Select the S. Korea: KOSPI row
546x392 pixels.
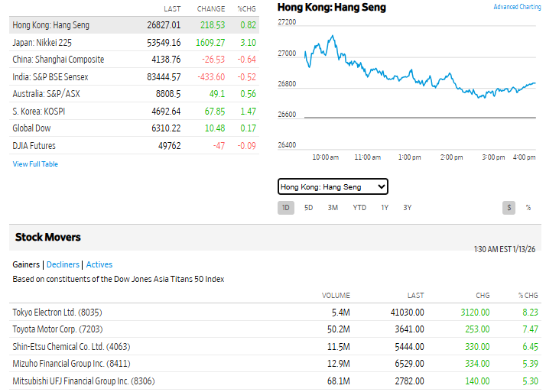pos(134,111)
